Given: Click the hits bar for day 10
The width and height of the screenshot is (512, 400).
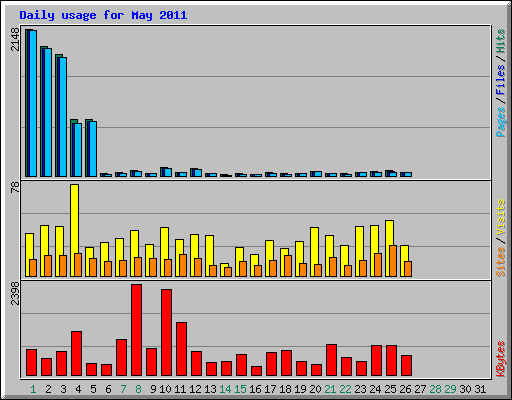Looking at the screenshot, I should pos(166,172).
